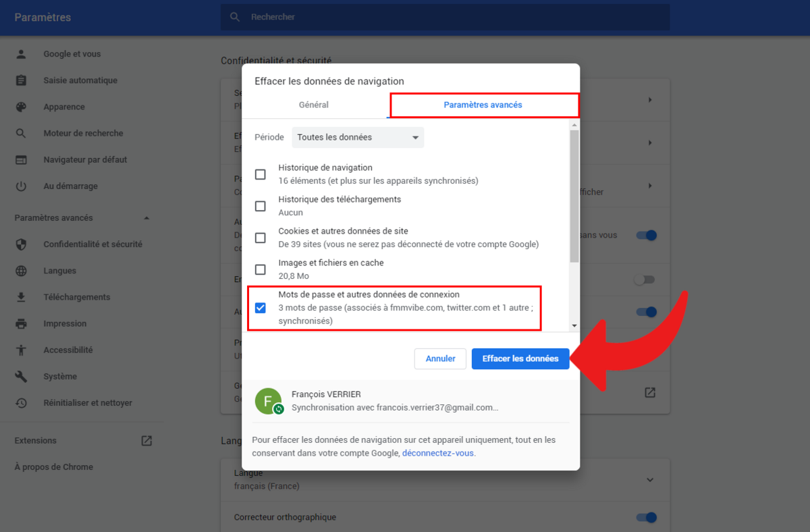Image resolution: width=810 pixels, height=532 pixels.
Task: Click the browser icon for Navigateur par défaut
Action: pyautogui.click(x=22, y=160)
